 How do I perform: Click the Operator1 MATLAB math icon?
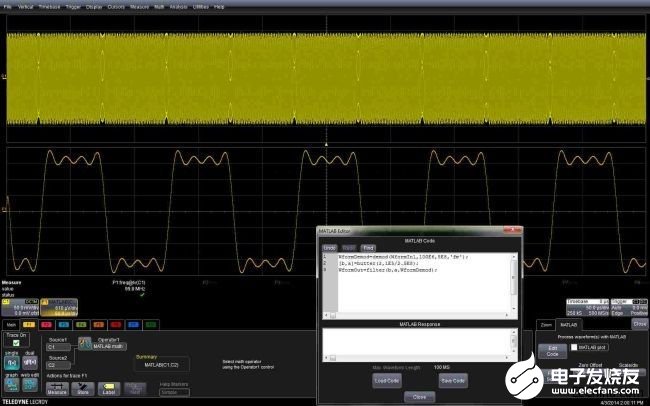[85, 343]
